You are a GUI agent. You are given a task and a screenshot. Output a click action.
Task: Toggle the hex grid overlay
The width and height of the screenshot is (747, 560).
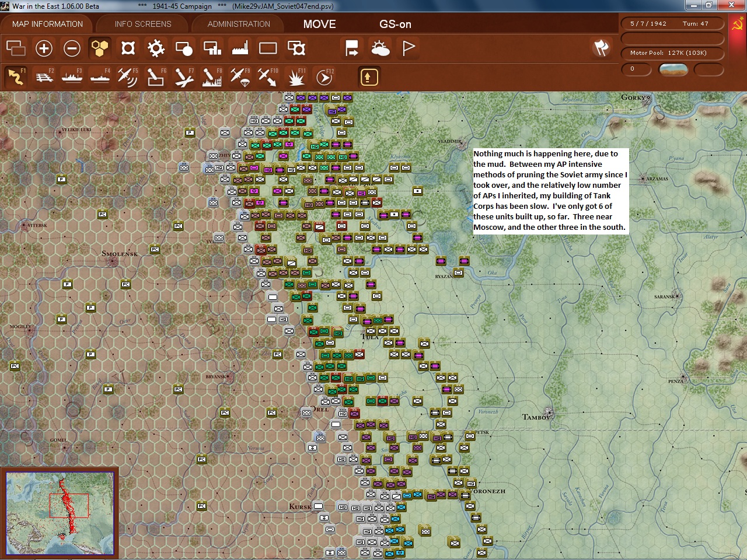100,48
